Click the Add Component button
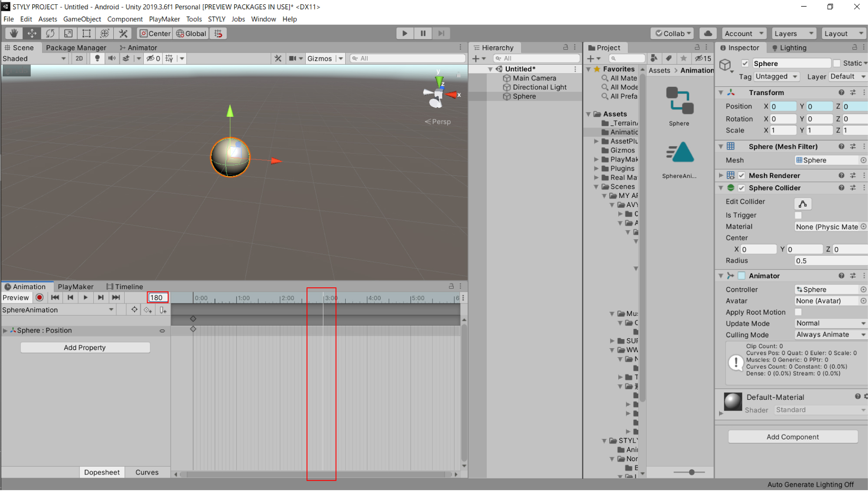 [792, 437]
